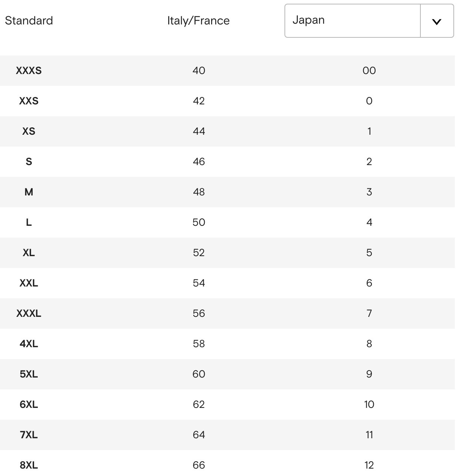The width and height of the screenshot is (463, 476).
Task: Click the XXS size row label
Action: pos(29,101)
